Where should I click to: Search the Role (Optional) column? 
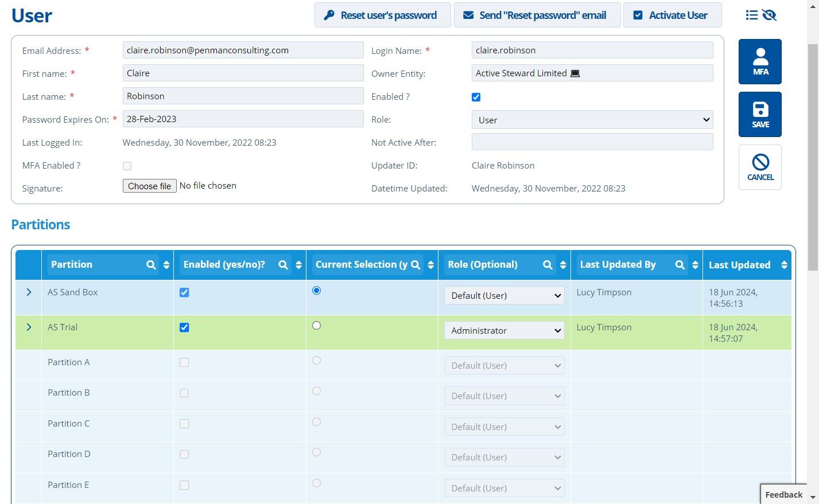tap(548, 265)
